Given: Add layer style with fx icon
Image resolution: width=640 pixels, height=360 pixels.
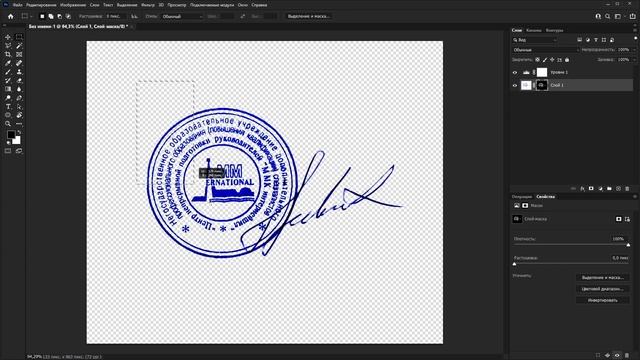Looking at the screenshot, I should (582, 189).
